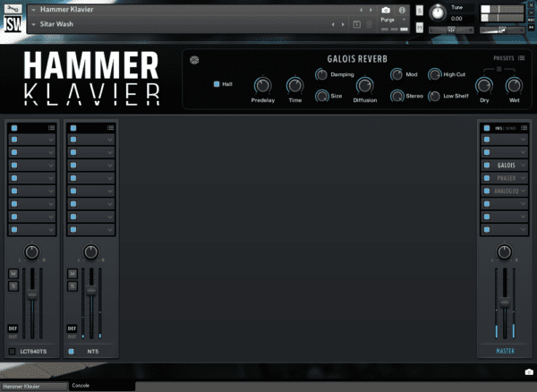Open the list menu icon on the Master strip
The height and width of the screenshot is (392, 537).
pyautogui.click(x=524, y=128)
